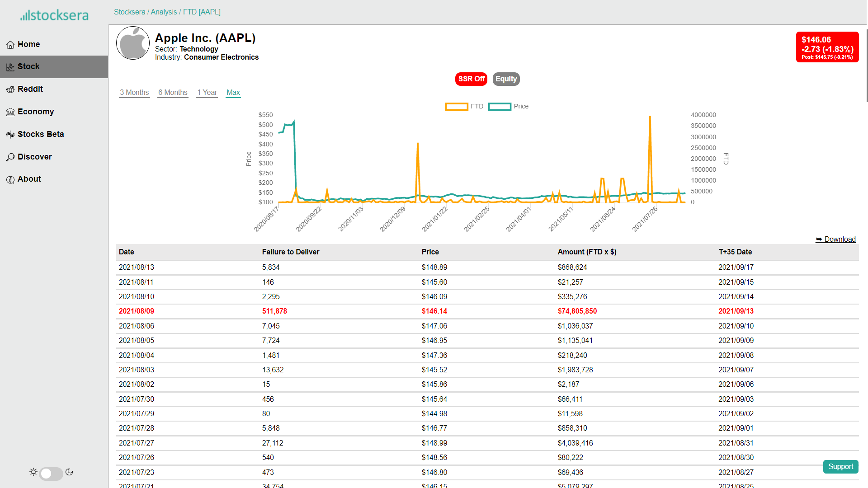Viewport: 868px width, 488px height.
Task: Click the Stock chart icon in sidebar
Action: click(x=10, y=67)
